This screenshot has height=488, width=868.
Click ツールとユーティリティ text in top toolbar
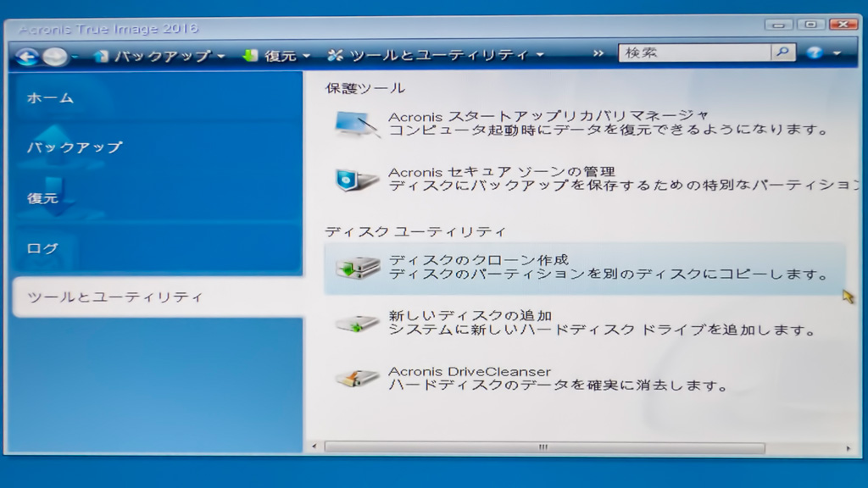tap(439, 55)
